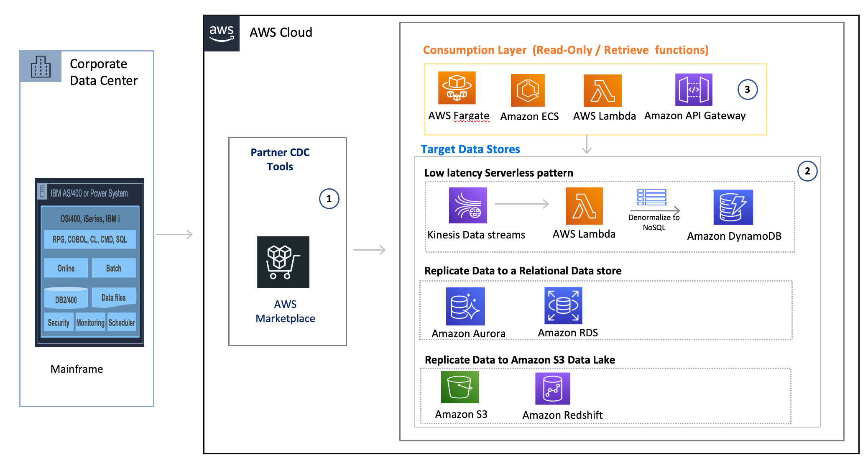
Task: Select the AWS Fargate icon
Action: pos(457,90)
